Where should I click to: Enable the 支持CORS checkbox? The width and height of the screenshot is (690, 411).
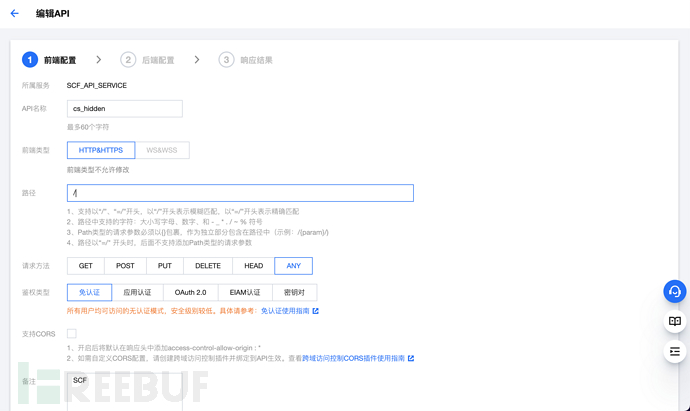[72, 334]
